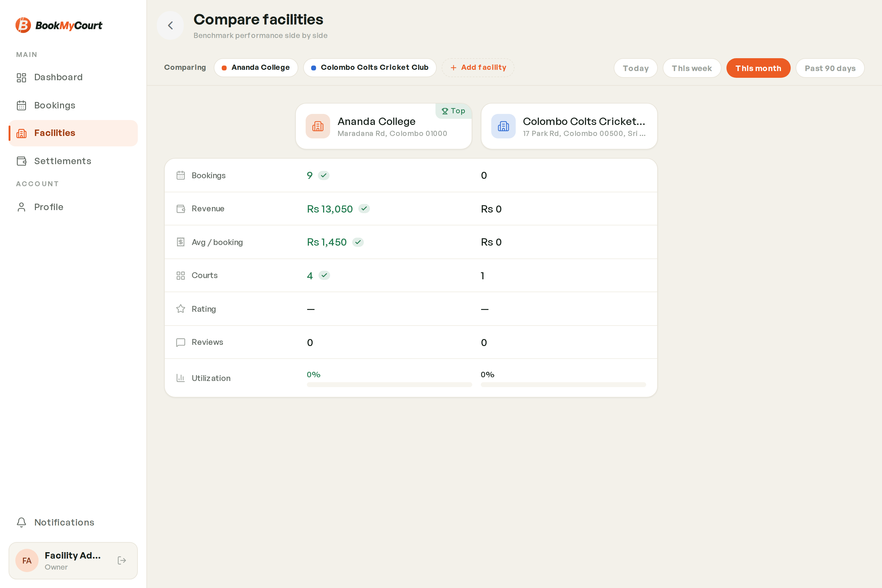Screen dimensions: 882x588
Task: Click the Reviews speech bubble icon
Action: pyautogui.click(x=181, y=342)
